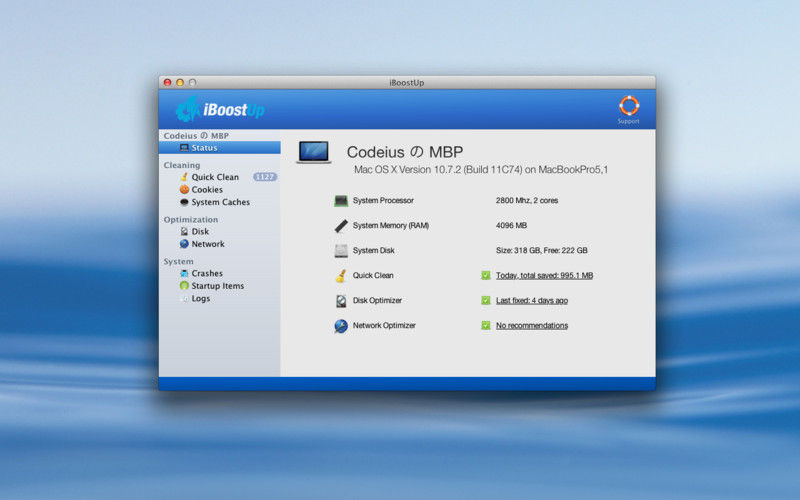
Task: Open Quick Clean in the sidebar
Action: (x=215, y=177)
